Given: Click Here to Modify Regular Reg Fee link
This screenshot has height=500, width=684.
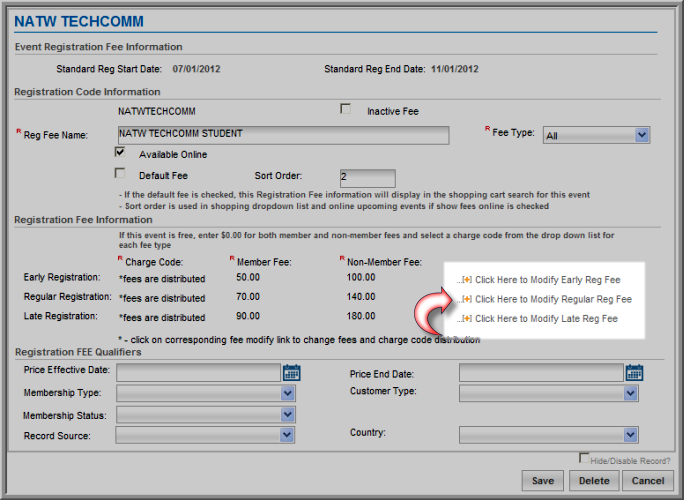Looking at the screenshot, I should click(553, 299).
